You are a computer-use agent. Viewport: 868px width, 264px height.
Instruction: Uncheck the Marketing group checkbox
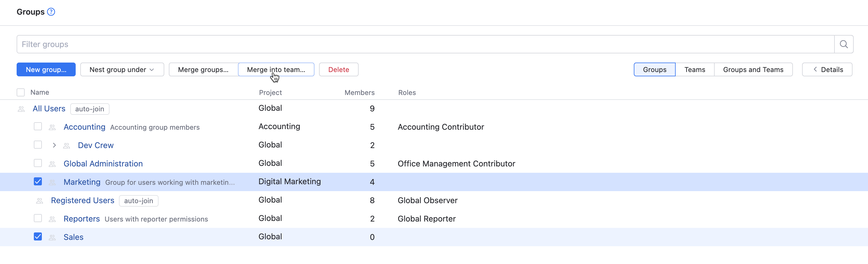pos(38,182)
